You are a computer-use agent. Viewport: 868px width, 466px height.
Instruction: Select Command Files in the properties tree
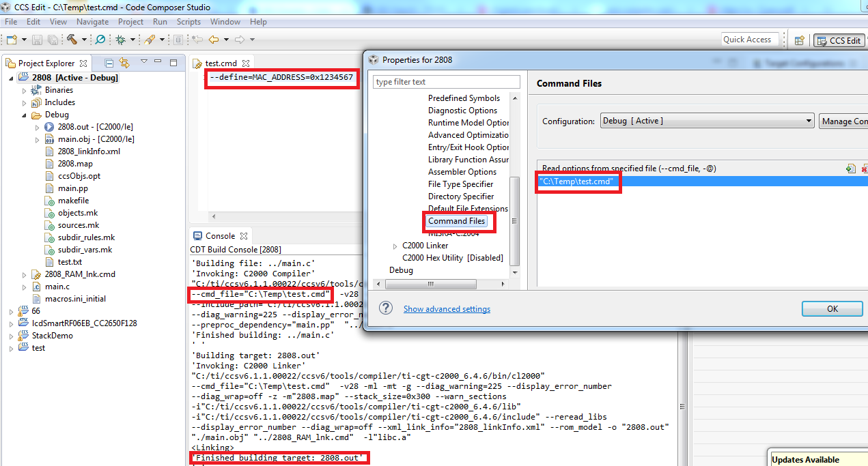[x=456, y=221]
